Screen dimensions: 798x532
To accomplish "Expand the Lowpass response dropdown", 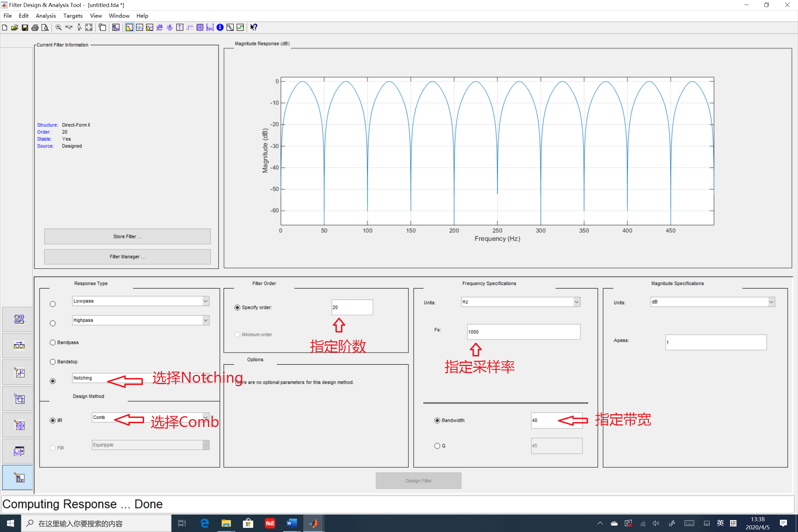I will click(x=206, y=301).
